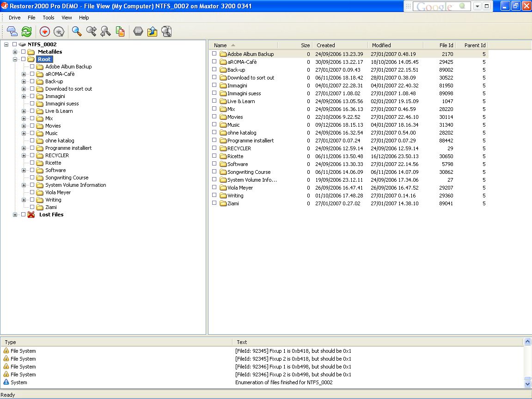Open the drives view toolbar icon
532x399 pixels.
tap(12, 31)
